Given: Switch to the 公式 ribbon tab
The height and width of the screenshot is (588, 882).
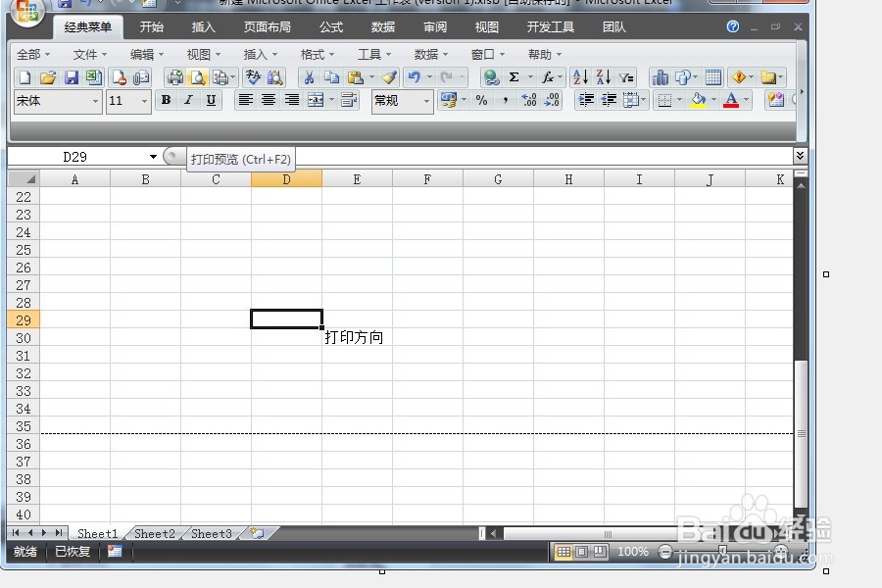Looking at the screenshot, I should [331, 27].
